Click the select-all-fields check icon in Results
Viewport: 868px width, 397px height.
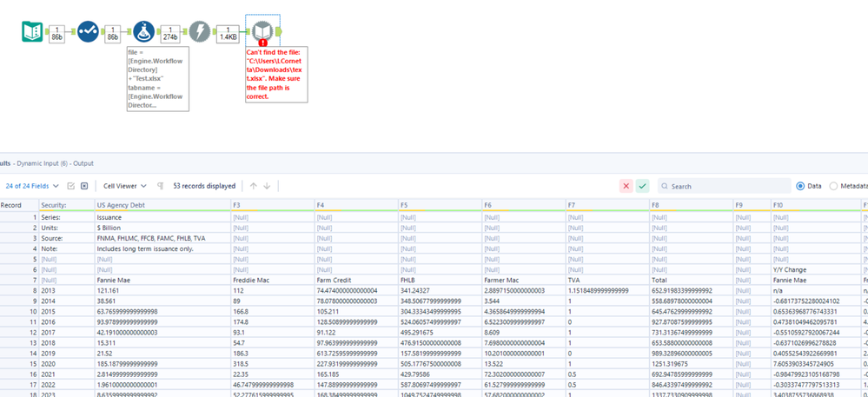71,186
